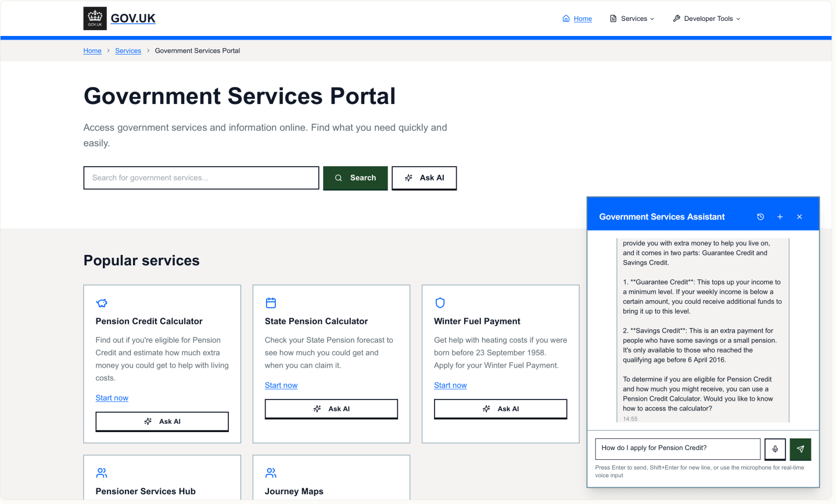Click the assistant chat message input
Viewport: 836px width, 504px height.
(677, 448)
